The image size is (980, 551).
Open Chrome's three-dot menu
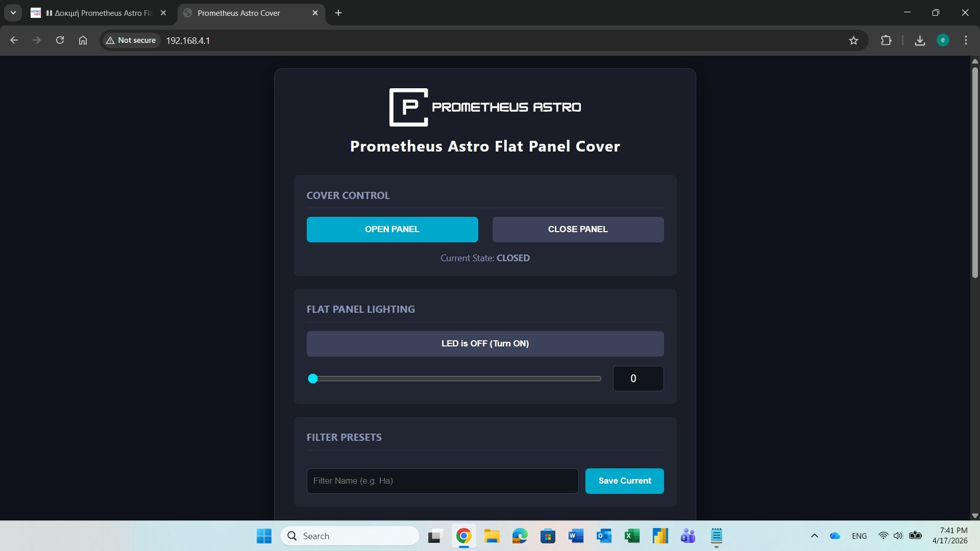tap(966, 40)
